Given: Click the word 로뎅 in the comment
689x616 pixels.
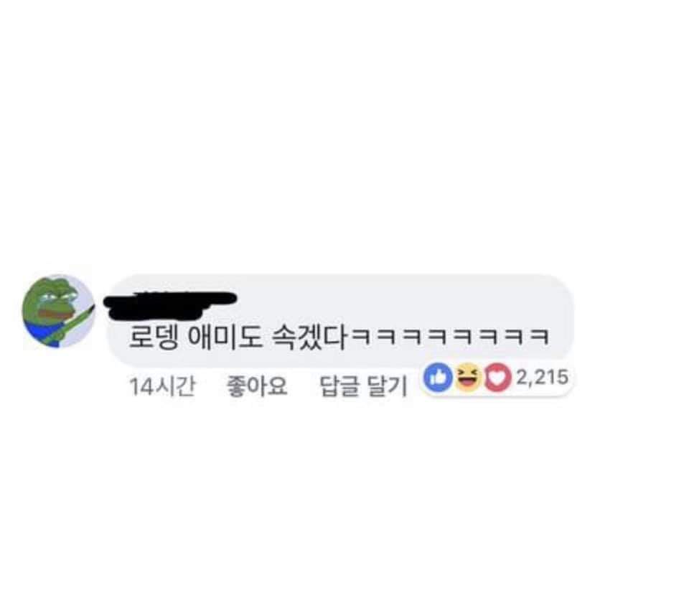Looking at the screenshot, I should (x=154, y=337).
